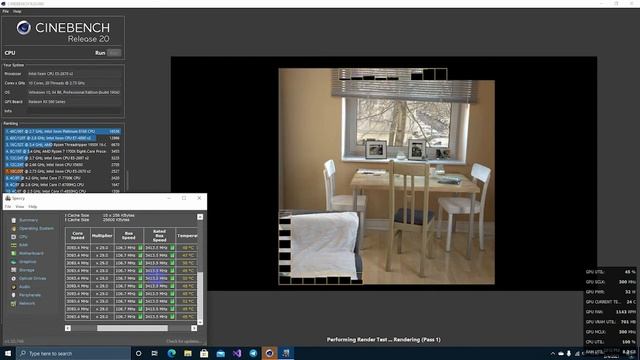Select the RAM section in Speccy sidebar
The width and height of the screenshot is (640, 360).
(23, 245)
